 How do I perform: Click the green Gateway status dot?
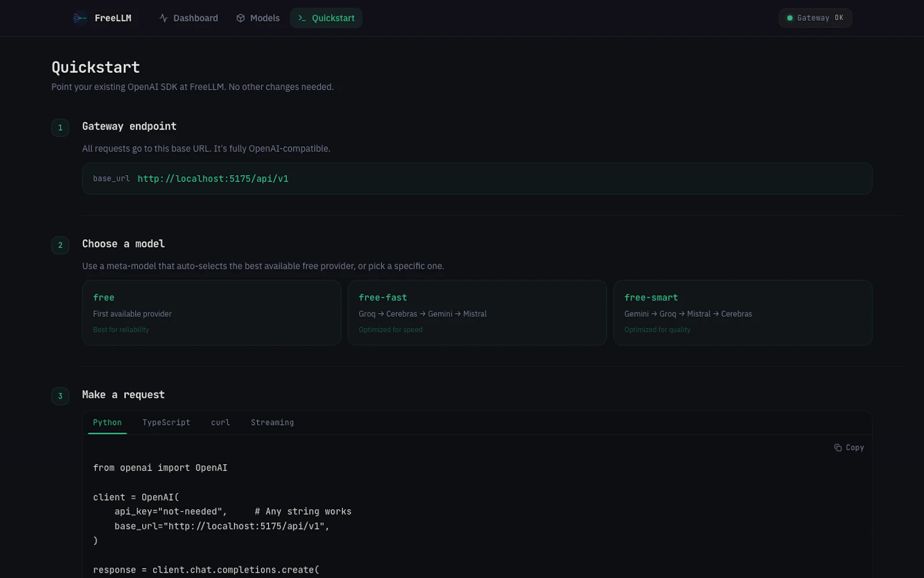[x=790, y=18]
